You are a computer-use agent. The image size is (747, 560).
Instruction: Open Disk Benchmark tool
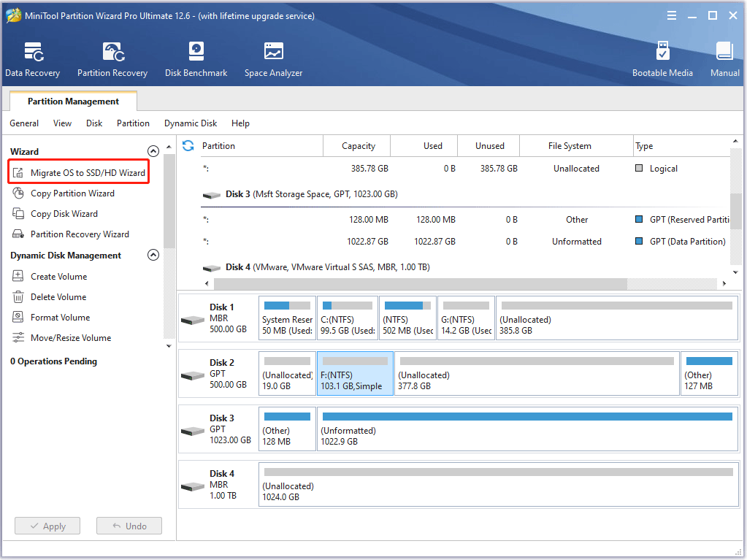(x=196, y=59)
